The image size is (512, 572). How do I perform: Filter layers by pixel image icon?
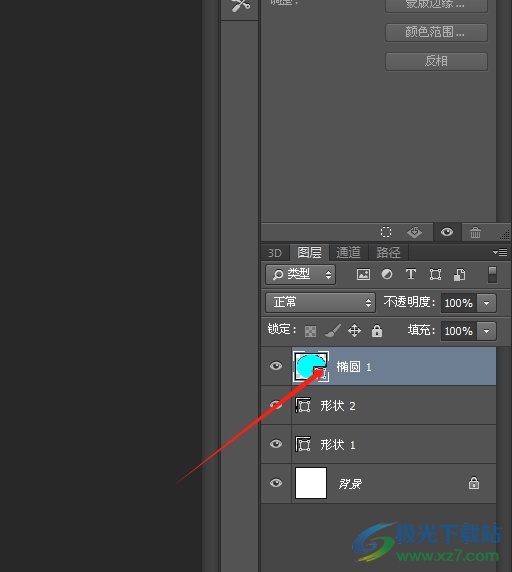tap(363, 274)
